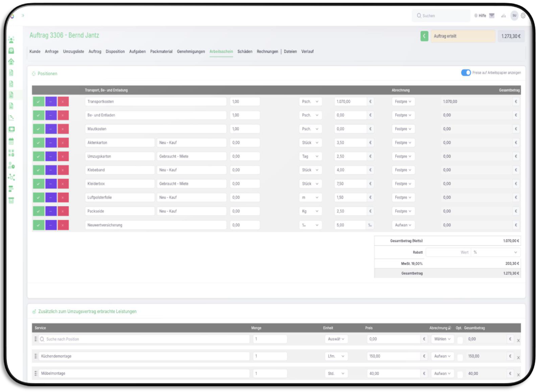Open the settings gear in top bar

523,16
